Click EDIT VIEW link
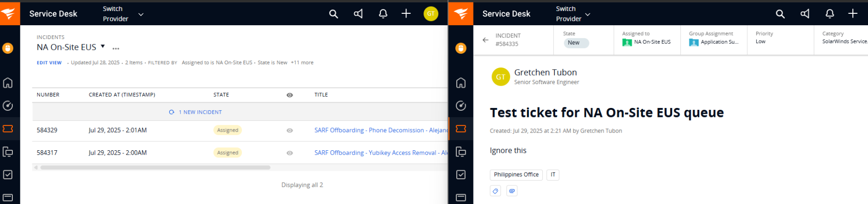868x204 pixels. point(49,63)
